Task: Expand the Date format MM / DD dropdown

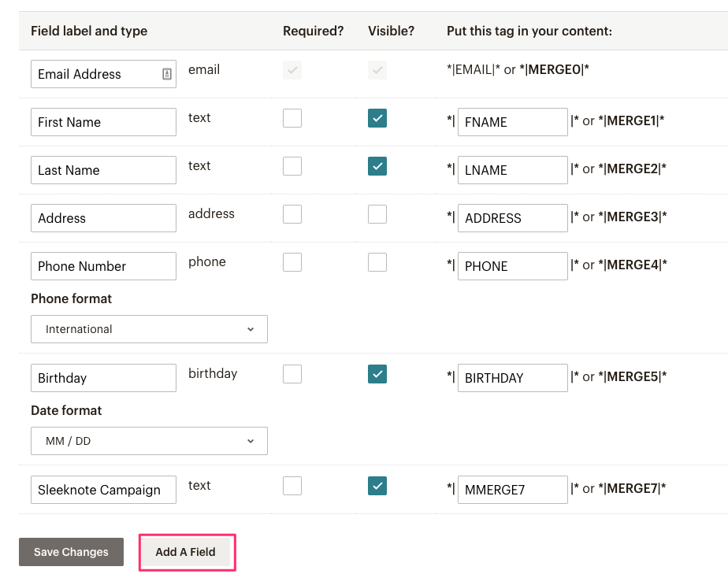Action: [x=149, y=441]
